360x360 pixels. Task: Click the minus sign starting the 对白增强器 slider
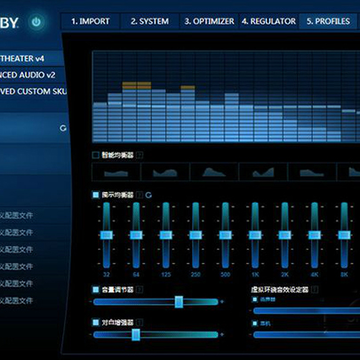90,334
